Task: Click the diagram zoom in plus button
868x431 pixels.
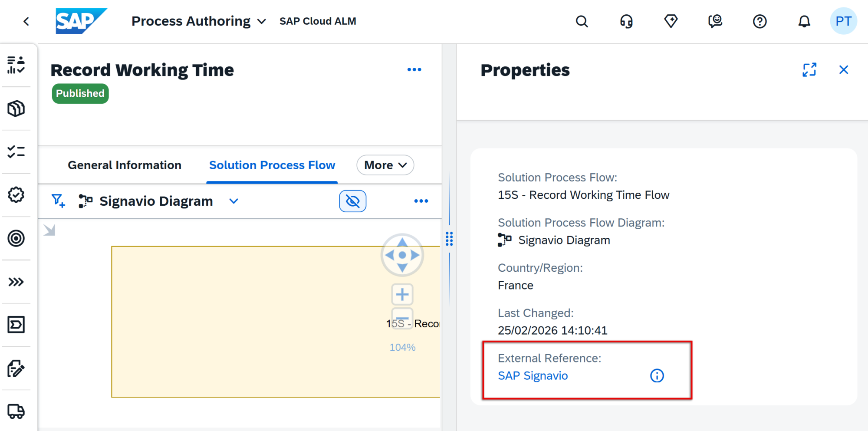Action: coord(402,294)
